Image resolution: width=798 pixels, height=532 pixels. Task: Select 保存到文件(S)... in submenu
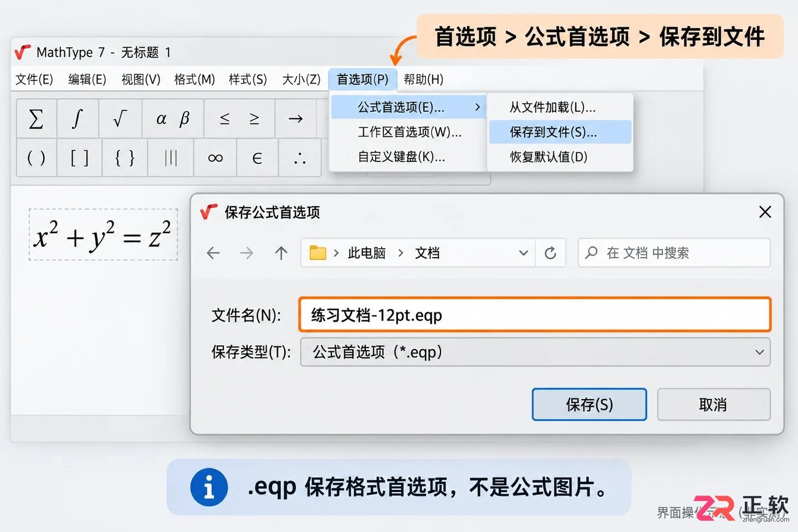560,132
